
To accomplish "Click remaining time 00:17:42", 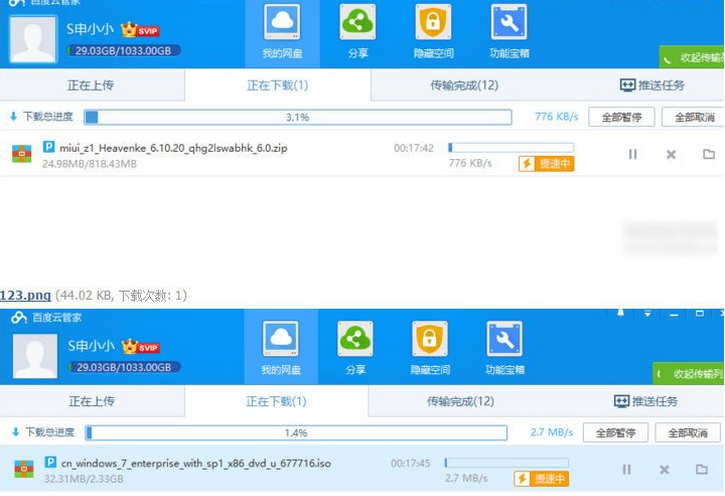I will coord(414,148).
